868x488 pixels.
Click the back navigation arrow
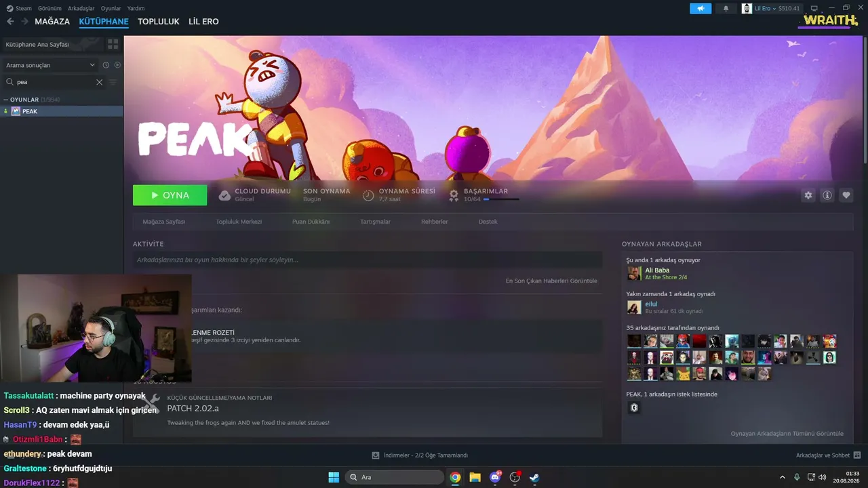click(x=10, y=22)
